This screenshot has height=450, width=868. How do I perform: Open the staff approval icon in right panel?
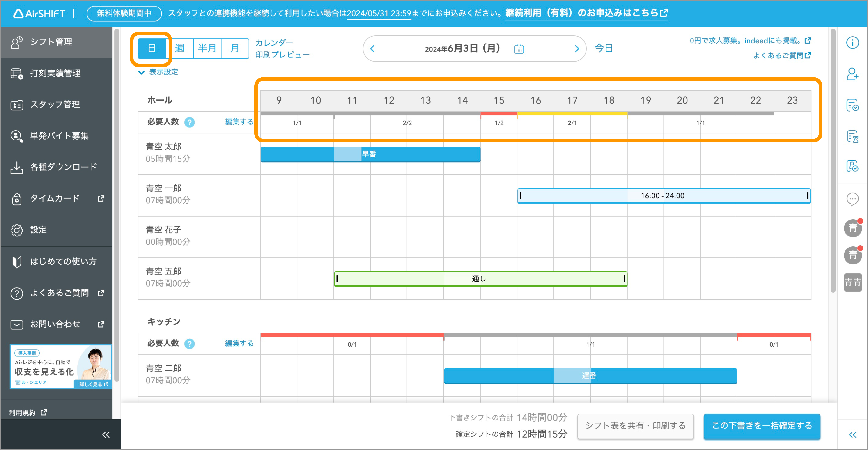pyautogui.click(x=852, y=166)
